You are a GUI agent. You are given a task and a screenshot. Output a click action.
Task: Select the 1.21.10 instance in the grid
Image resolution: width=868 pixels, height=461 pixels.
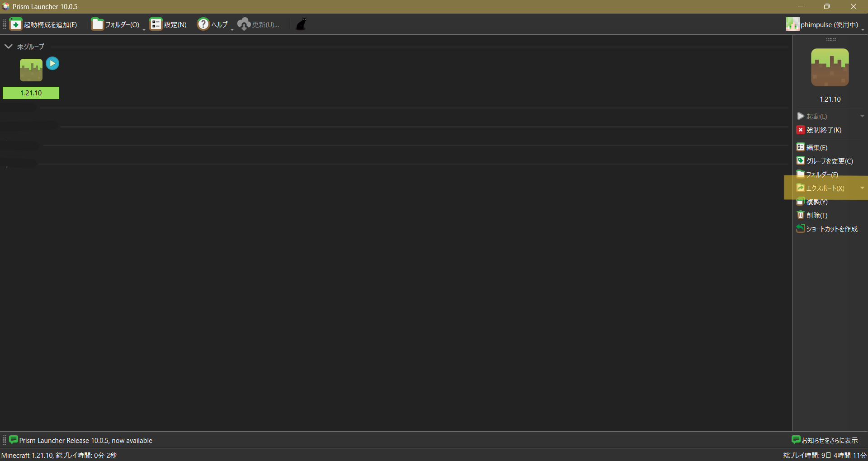[31, 77]
